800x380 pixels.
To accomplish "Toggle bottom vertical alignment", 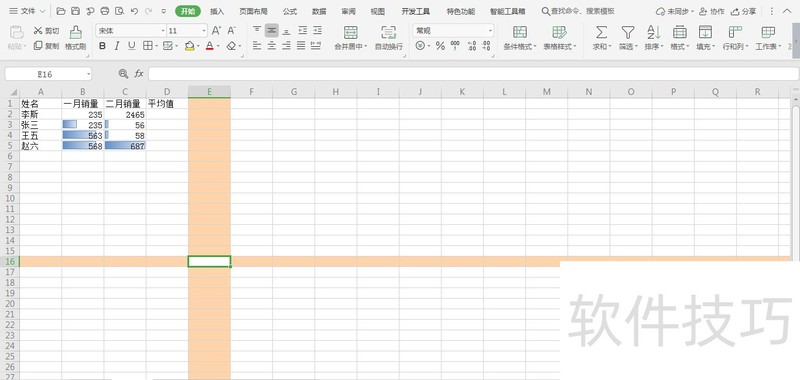I will 287,30.
